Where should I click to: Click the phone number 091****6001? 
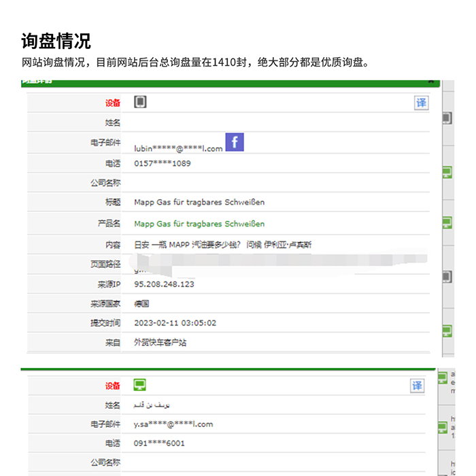(x=159, y=443)
